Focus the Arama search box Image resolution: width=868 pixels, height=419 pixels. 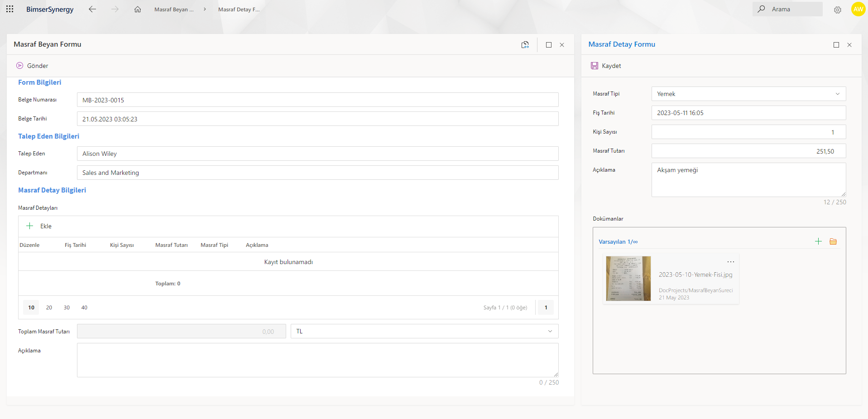pos(787,9)
